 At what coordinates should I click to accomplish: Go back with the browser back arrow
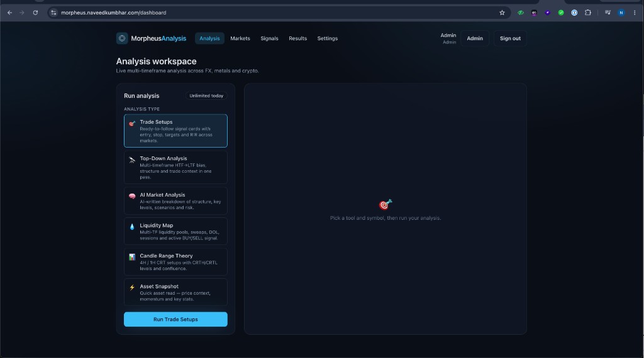[x=10, y=13]
